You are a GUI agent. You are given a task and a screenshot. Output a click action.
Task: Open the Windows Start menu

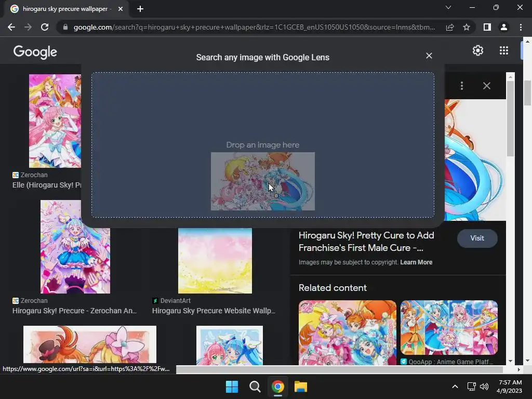pyautogui.click(x=232, y=387)
